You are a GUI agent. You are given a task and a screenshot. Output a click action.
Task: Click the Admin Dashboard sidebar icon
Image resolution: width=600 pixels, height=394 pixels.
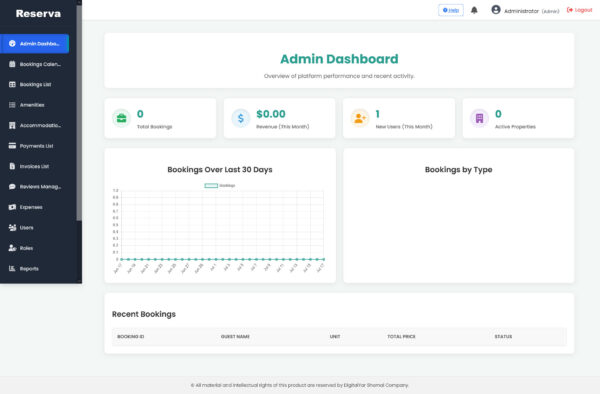tap(12, 44)
